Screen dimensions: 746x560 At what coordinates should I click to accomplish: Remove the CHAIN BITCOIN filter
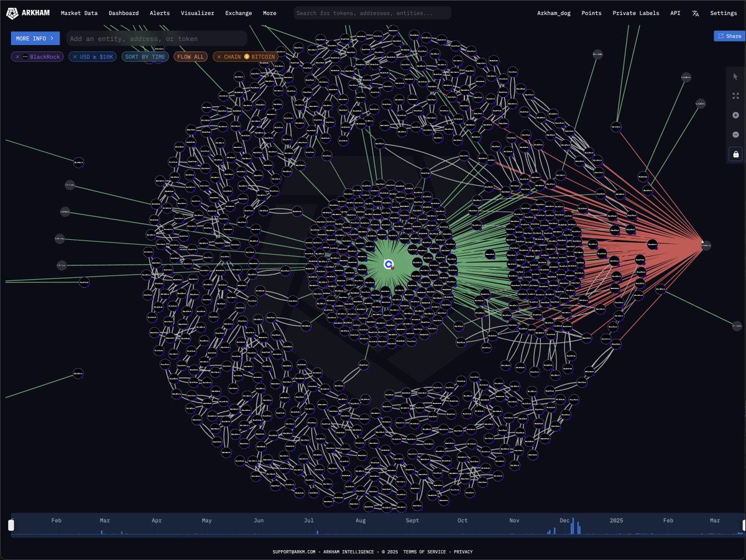[219, 57]
